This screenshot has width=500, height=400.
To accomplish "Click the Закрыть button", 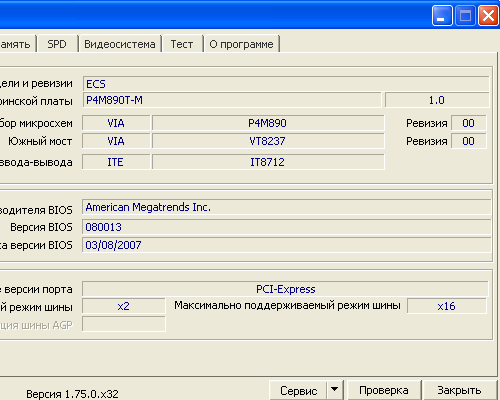I will [x=459, y=390].
